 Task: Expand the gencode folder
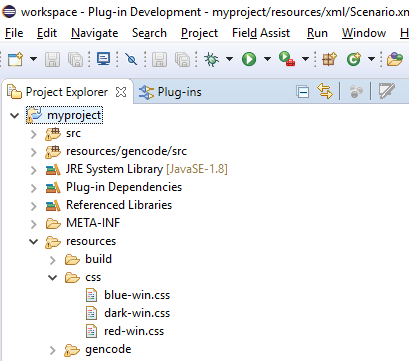53,350
